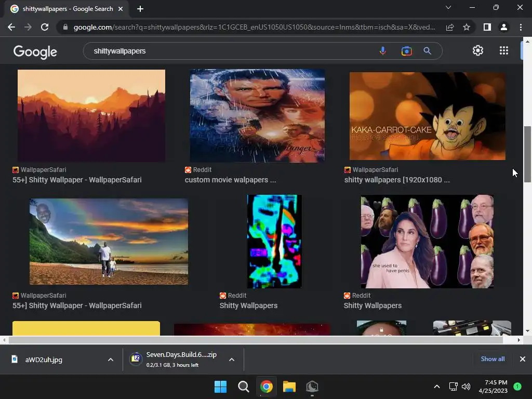
Task: Open 'custom movie walpapers ...' link
Action: click(230, 180)
